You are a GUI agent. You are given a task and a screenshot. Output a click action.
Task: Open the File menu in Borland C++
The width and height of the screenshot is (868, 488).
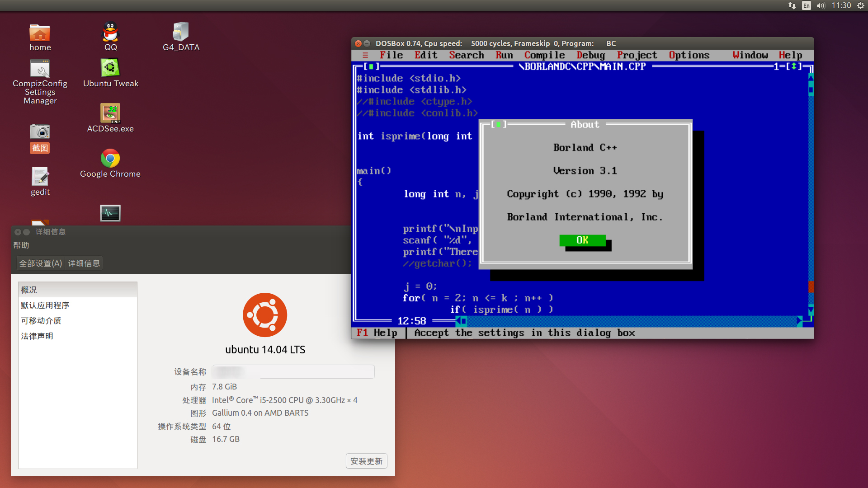pyautogui.click(x=391, y=55)
